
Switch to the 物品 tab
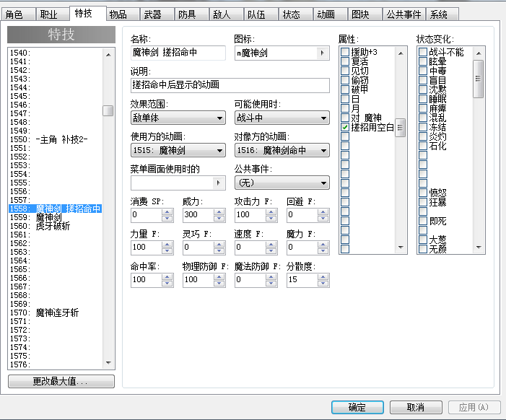122,14
